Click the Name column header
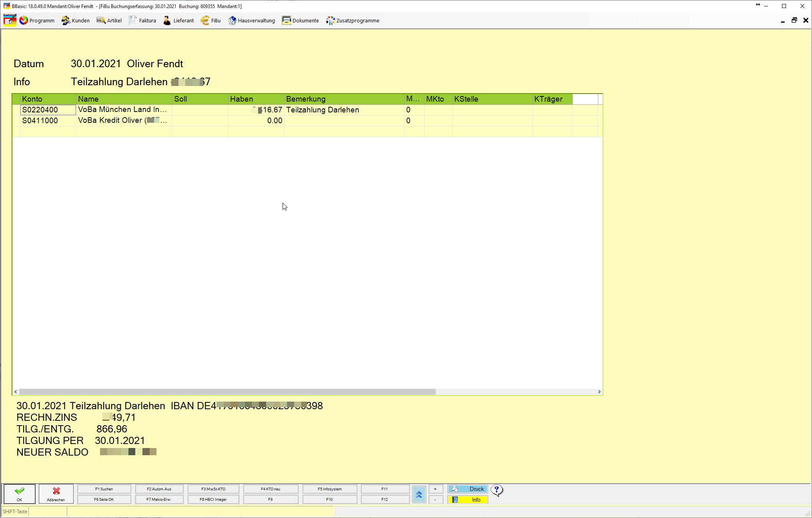 [x=124, y=99]
